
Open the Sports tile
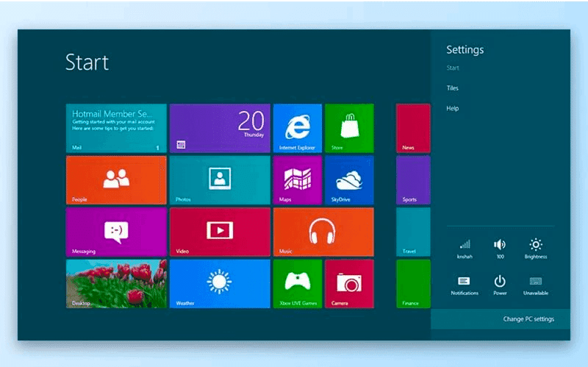coord(413,180)
